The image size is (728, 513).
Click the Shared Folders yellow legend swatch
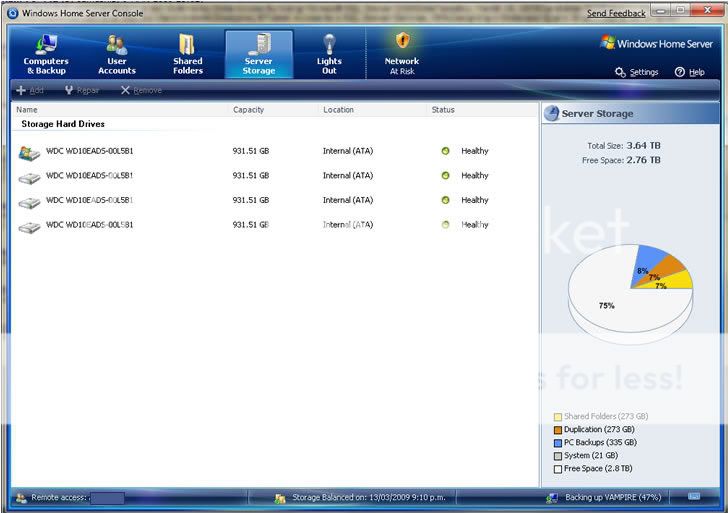[x=558, y=417]
